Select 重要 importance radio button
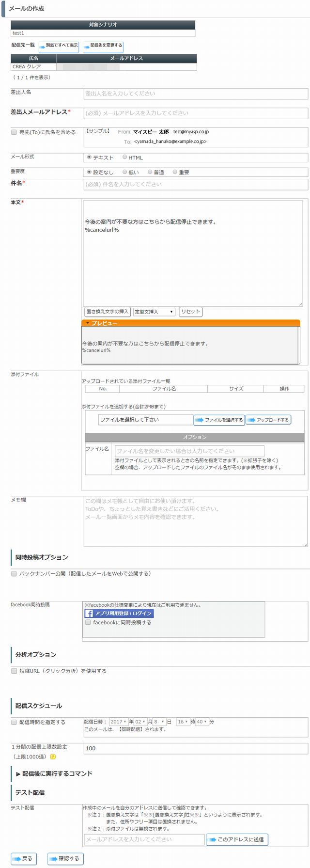 pos(175,172)
